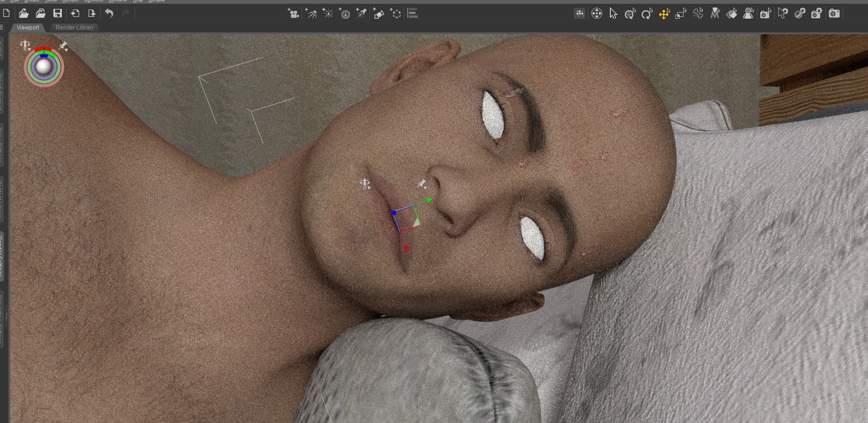The height and width of the screenshot is (423, 868).
Task: Open the figure selection dropdown above the view cube
Action: pos(25,45)
